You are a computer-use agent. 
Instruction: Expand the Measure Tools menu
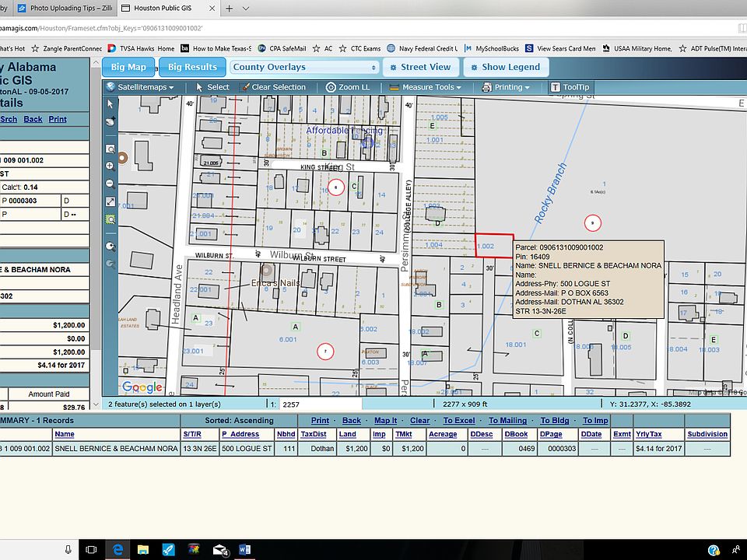pyautogui.click(x=426, y=87)
